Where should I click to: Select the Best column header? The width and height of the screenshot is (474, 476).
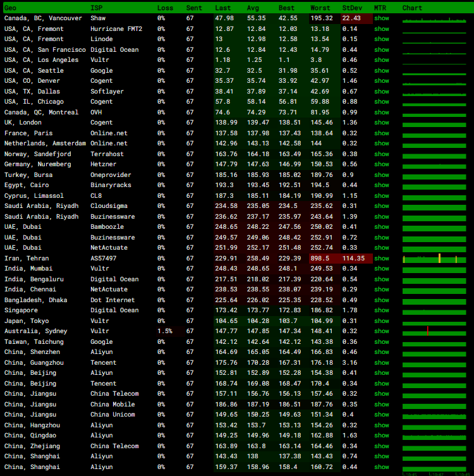coord(286,8)
